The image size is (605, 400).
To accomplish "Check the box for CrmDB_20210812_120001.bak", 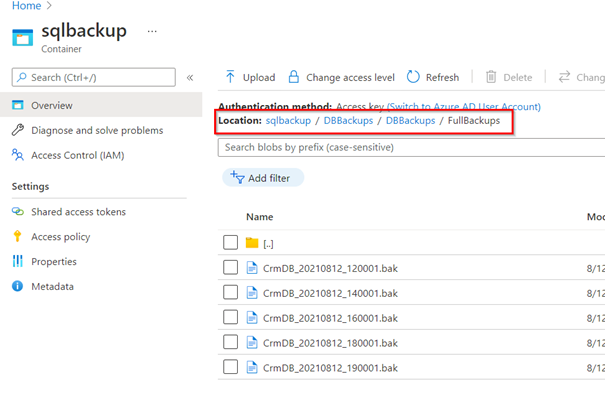I will [230, 267].
